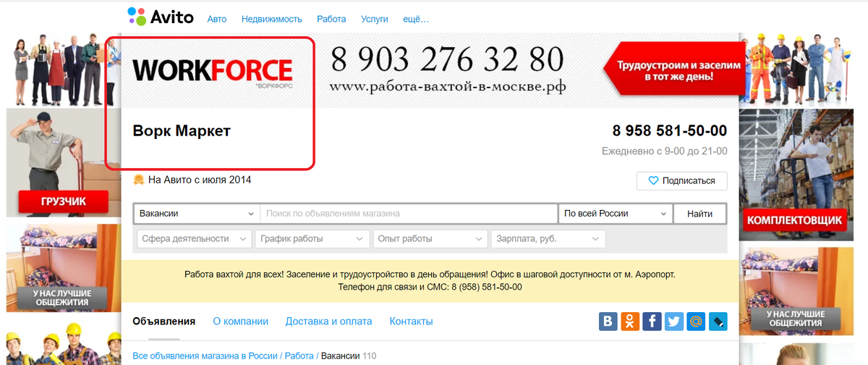868x365 pixels.
Task: Share via LiveJournal pencil icon
Action: point(717,322)
